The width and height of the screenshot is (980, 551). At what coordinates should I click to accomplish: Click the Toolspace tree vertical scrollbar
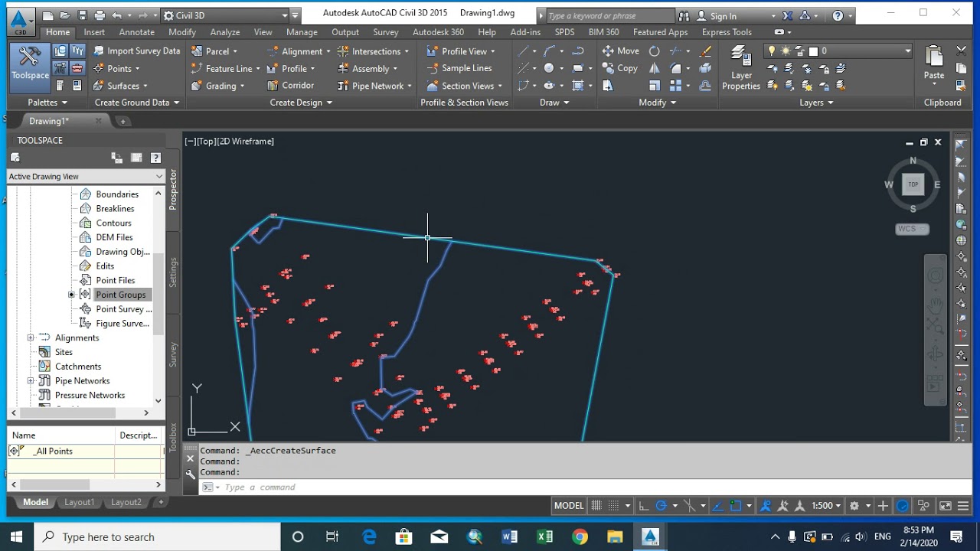click(x=158, y=295)
